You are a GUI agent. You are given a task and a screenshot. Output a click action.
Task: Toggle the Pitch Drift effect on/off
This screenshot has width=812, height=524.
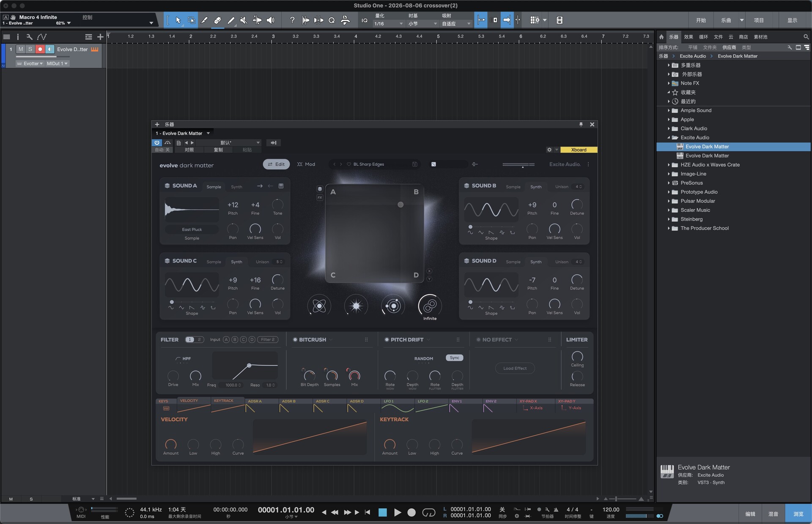387,339
